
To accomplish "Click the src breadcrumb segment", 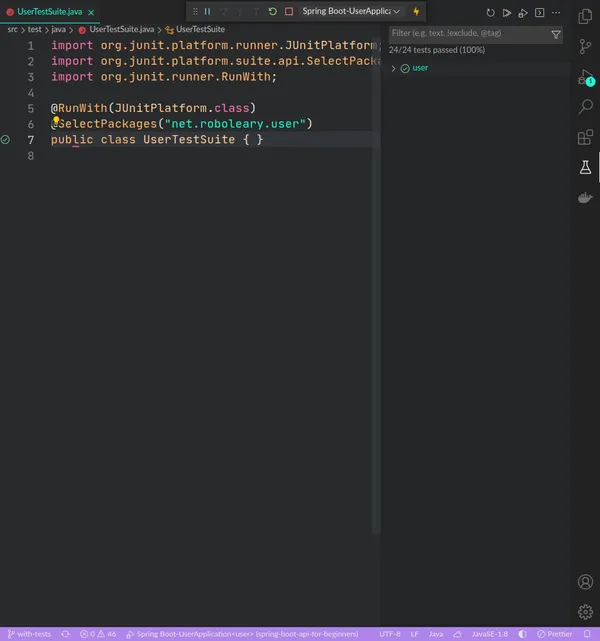I will point(12,29).
